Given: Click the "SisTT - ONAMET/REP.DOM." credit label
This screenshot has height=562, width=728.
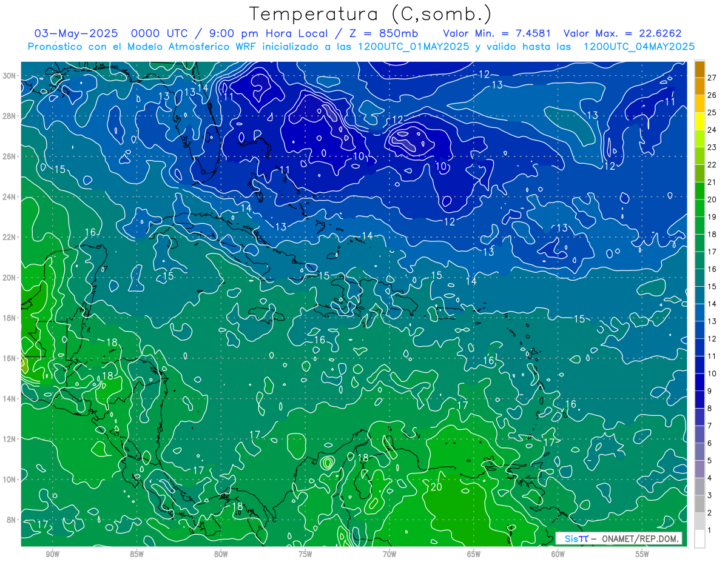Looking at the screenshot, I should pyautogui.click(x=619, y=538).
